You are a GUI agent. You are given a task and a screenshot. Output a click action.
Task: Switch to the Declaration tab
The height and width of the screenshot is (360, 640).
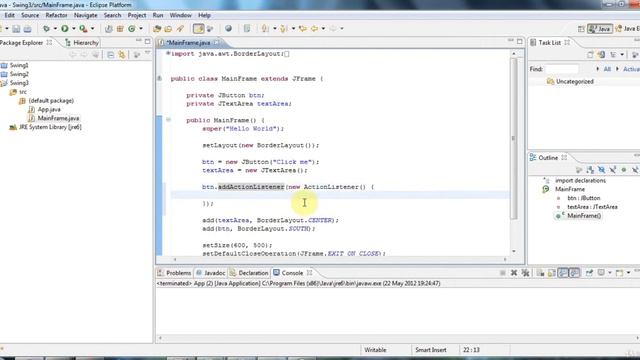click(x=249, y=273)
